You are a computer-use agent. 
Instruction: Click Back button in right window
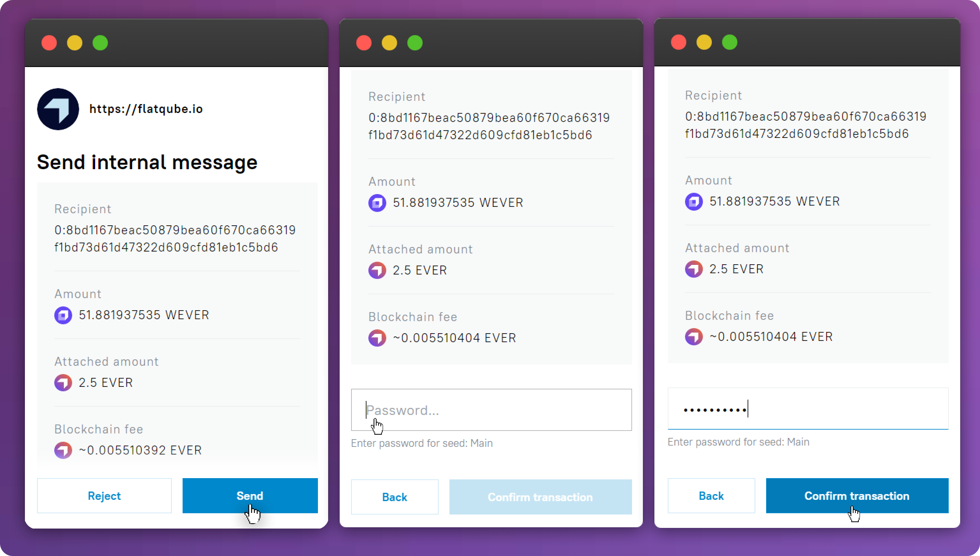711,496
